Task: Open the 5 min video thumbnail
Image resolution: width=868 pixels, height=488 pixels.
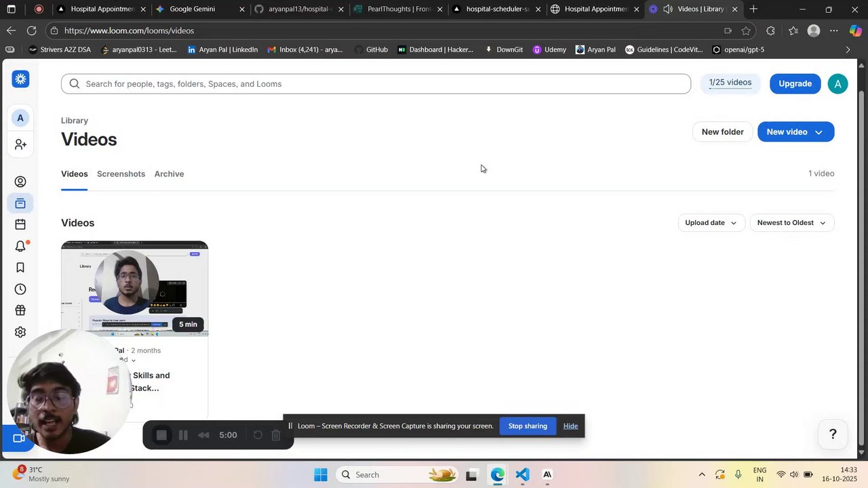Action: [135, 289]
